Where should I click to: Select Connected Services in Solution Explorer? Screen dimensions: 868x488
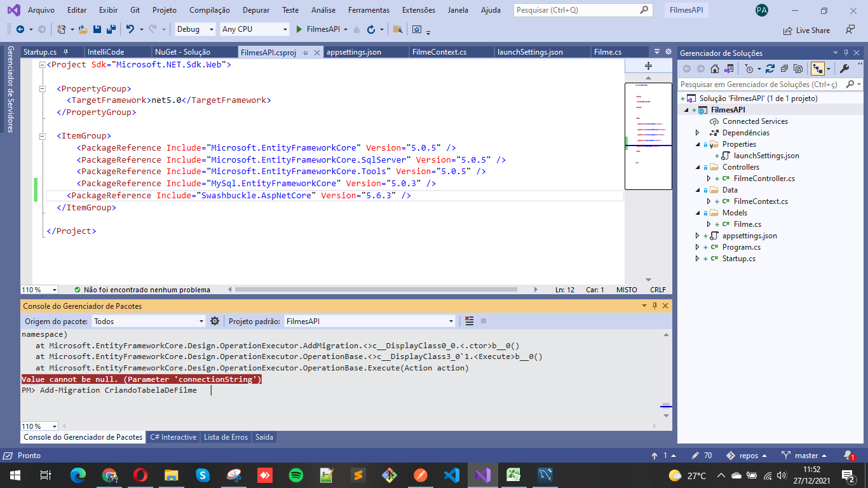click(x=755, y=121)
